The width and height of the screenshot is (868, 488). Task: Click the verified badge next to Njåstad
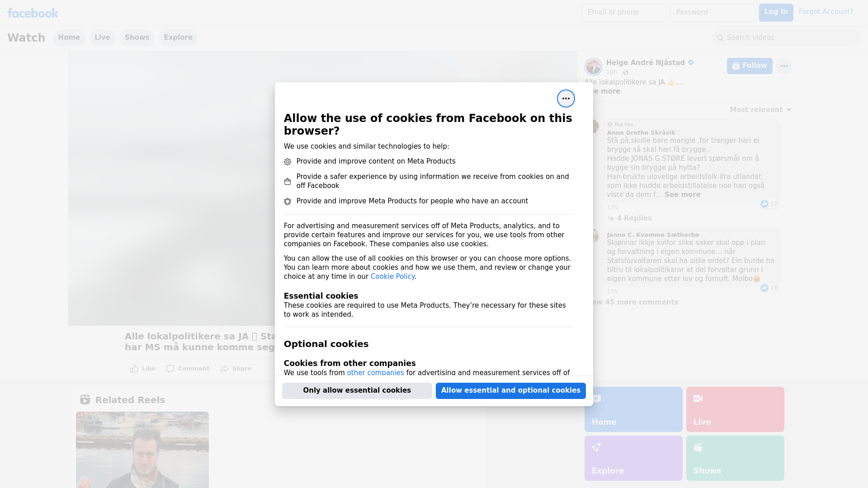(x=691, y=63)
